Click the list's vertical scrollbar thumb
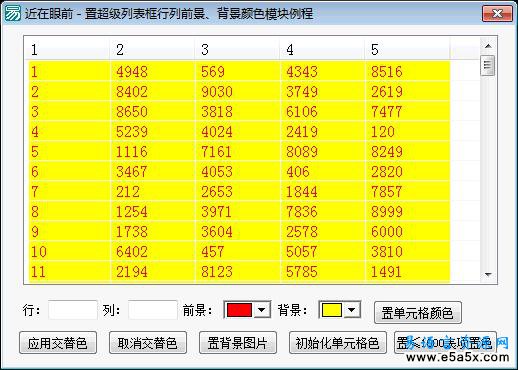Screen dimensions: 518x370 [x=488, y=65]
